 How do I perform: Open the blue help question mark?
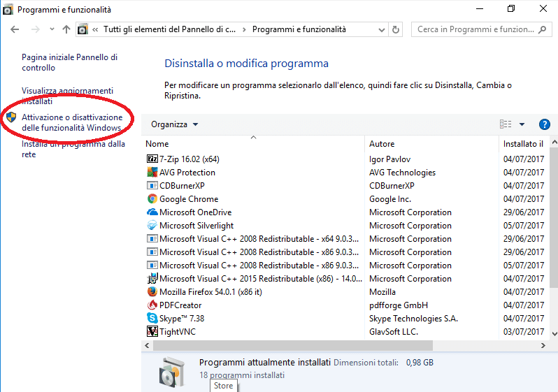tap(545, 124)
